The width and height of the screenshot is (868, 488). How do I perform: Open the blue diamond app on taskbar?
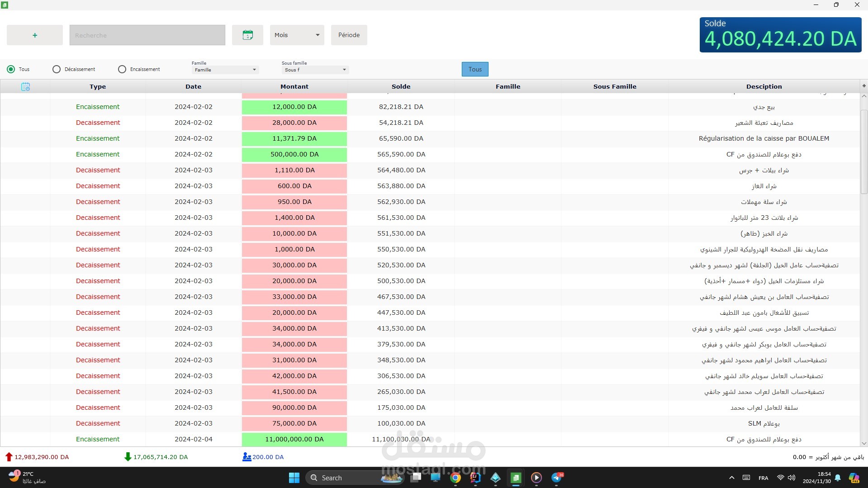[x=495, y=478]
